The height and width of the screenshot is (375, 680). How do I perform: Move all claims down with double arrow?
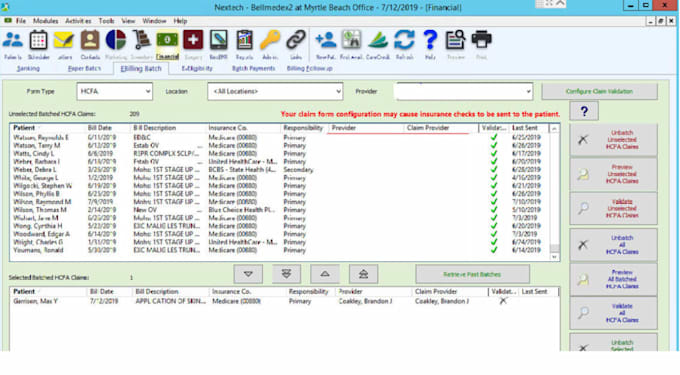click(286, 274)
